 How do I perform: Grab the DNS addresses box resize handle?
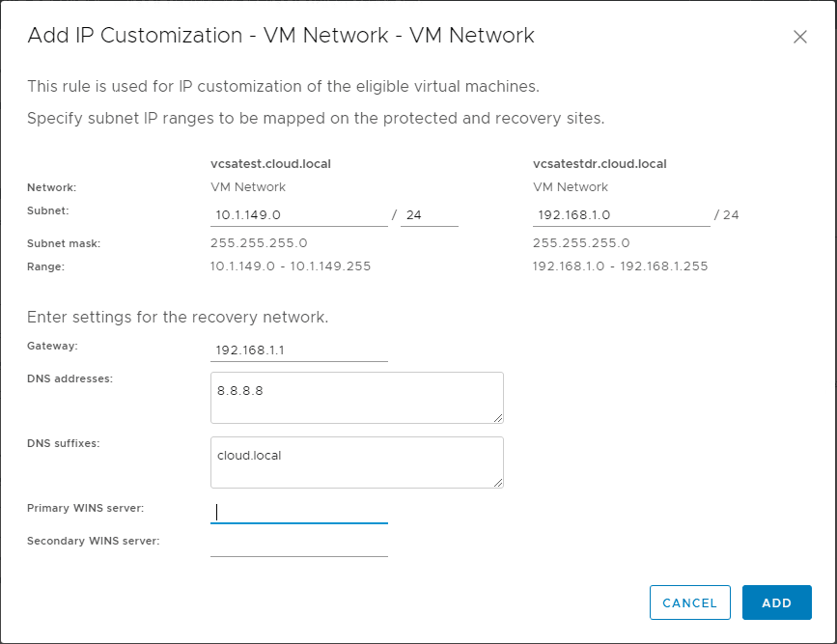pyautogui.click(x=499, y=418)
